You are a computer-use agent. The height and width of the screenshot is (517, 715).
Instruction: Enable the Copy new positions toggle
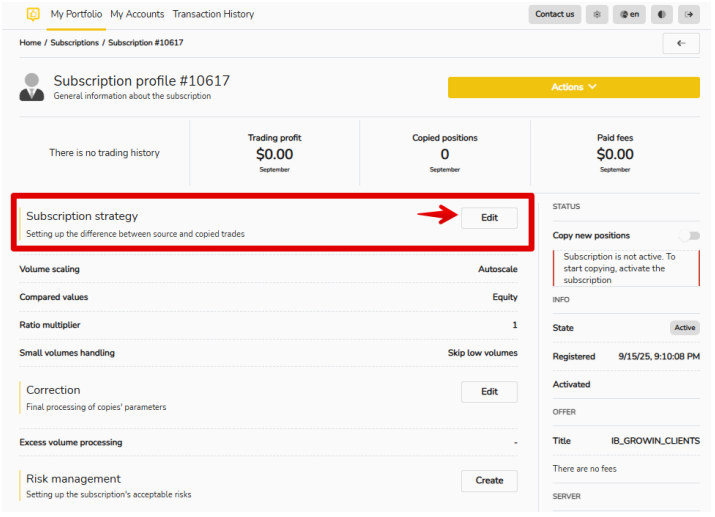point(688,236)
